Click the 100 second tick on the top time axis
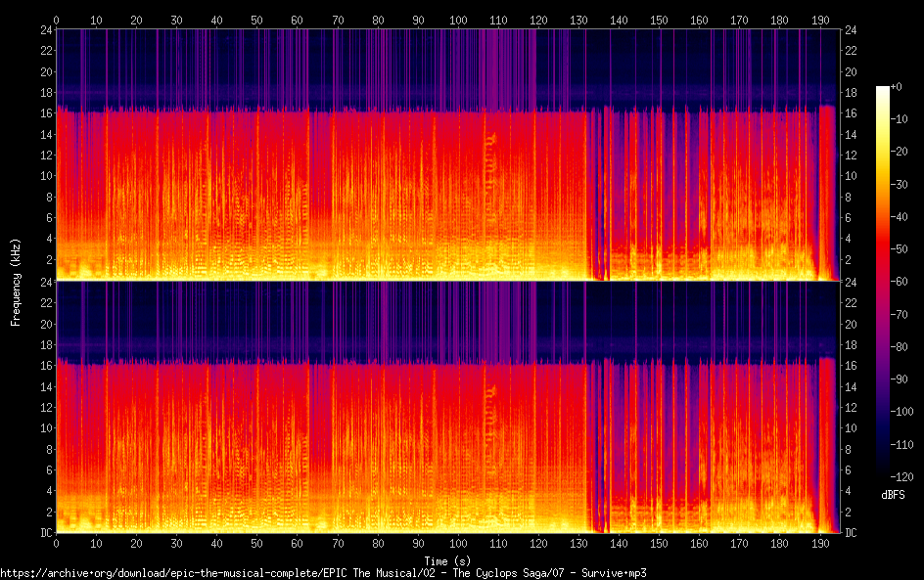The height and width of the screenshot is (580, 924). coord(458,20)
